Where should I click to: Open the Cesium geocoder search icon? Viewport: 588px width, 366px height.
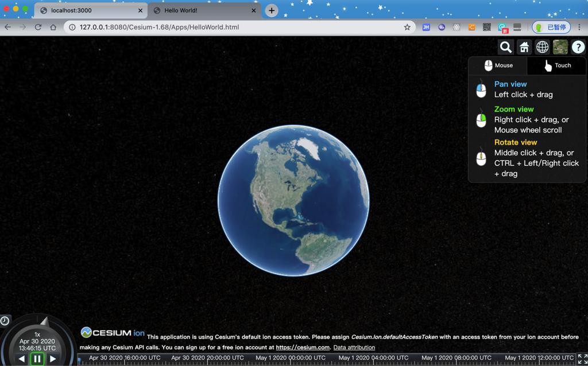coord(506,47)
